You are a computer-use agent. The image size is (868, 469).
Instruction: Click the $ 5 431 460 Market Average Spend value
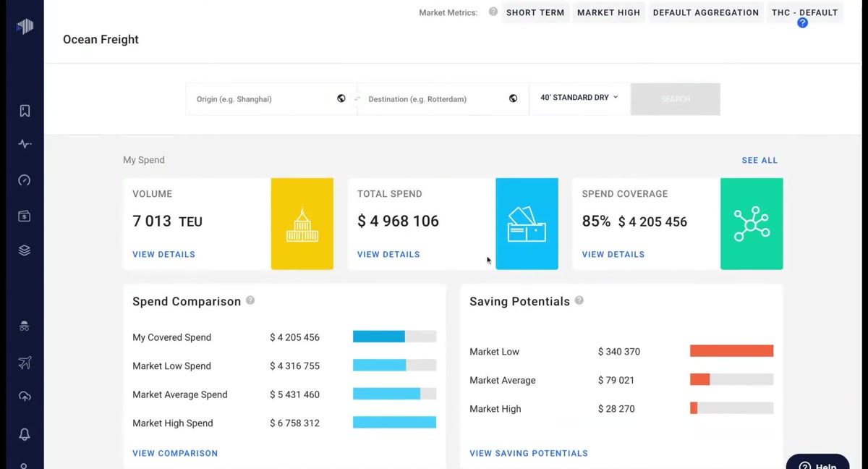pyautogui.click(x=294, y=394)
